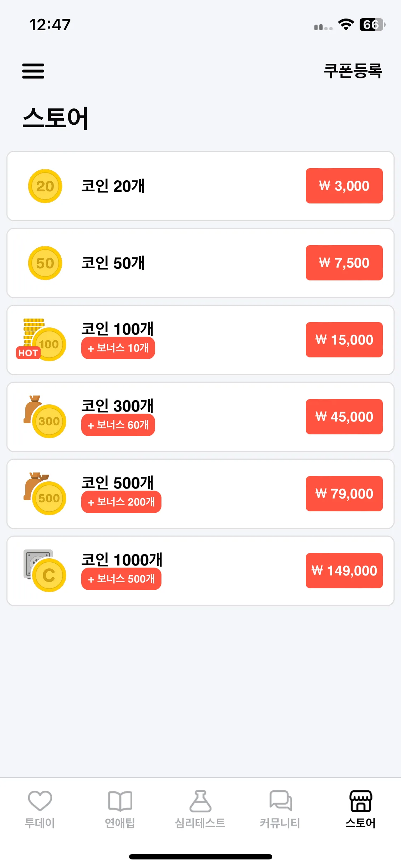The width and height of the screenshot is (401, 868).
Task: Buy 50 coins for ₩ 7,500
Action: coord(344,263)
